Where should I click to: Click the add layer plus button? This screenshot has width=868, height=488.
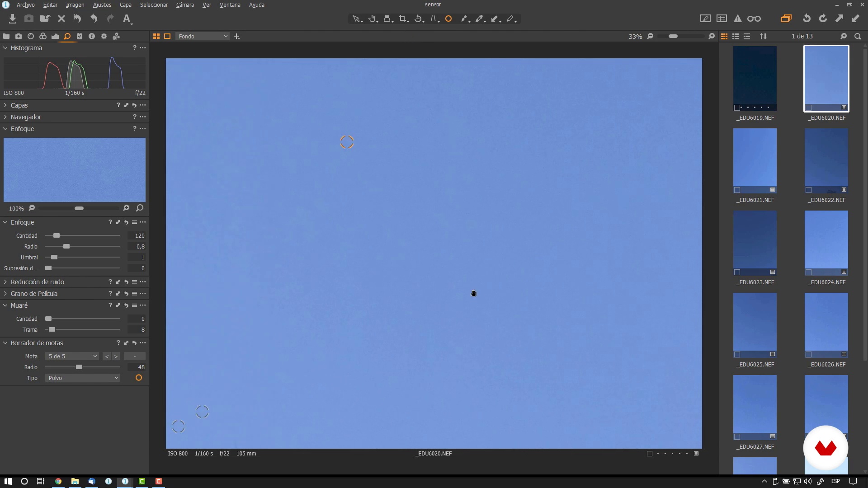coord(237,36)
